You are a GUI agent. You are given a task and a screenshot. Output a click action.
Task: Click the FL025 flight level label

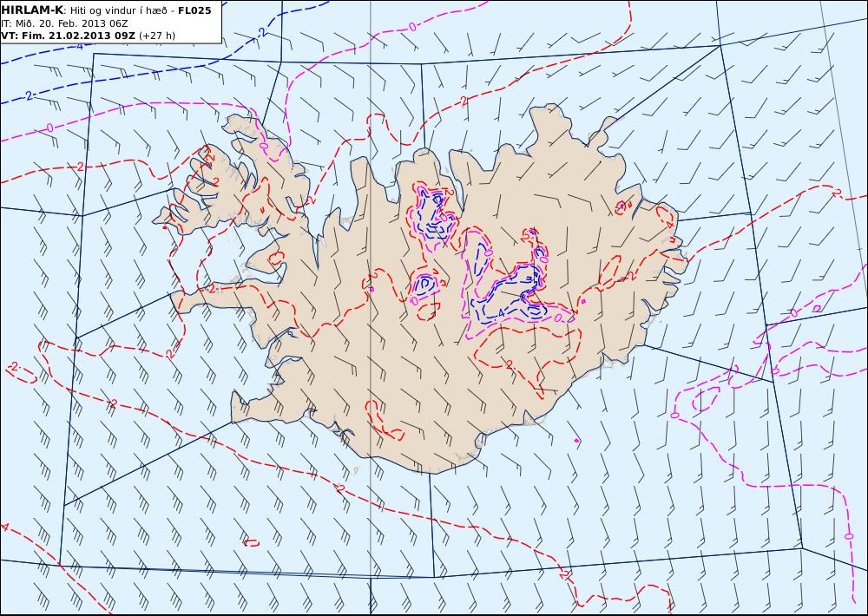(194, 11)
